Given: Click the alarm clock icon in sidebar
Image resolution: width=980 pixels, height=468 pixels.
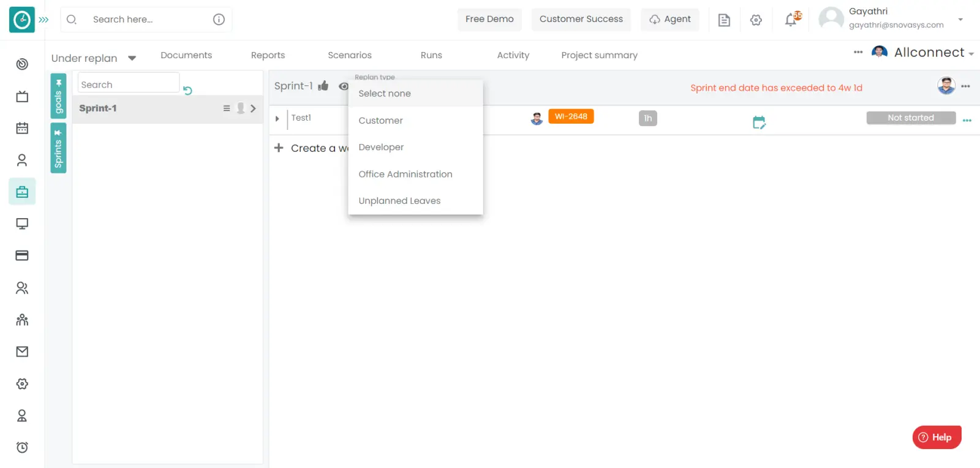Looking at the screenshot, I should coord(22,447).
